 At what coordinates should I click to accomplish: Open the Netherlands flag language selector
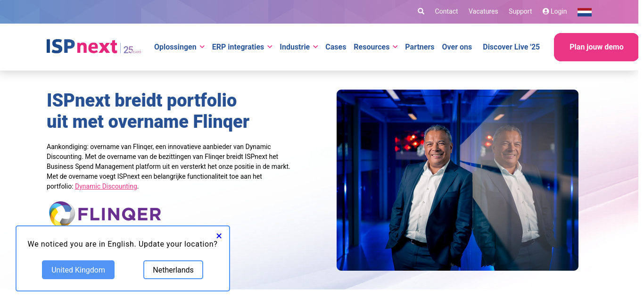[585, 12]
